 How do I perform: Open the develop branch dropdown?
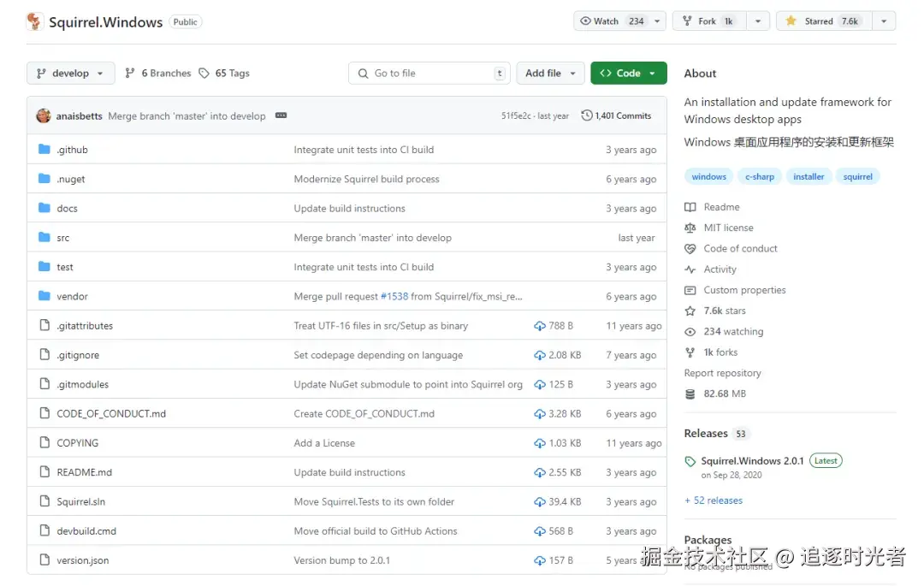(70, 74)
